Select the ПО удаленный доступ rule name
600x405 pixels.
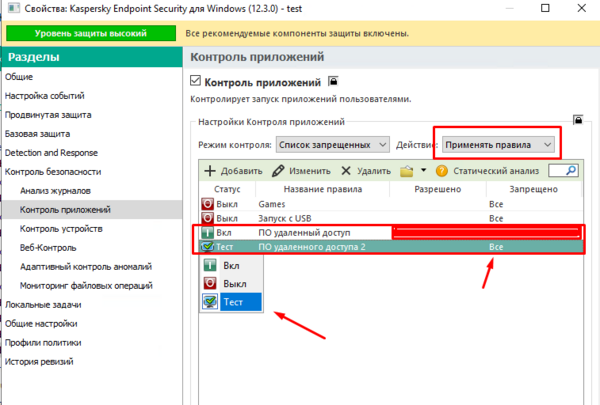coord(304,233)
